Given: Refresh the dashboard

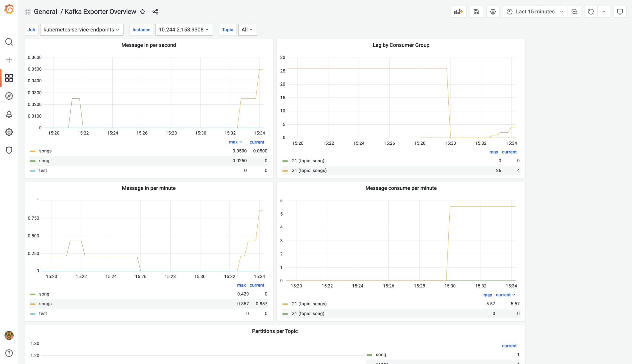Looking at the screenshot, I should (x=591, y=12).
